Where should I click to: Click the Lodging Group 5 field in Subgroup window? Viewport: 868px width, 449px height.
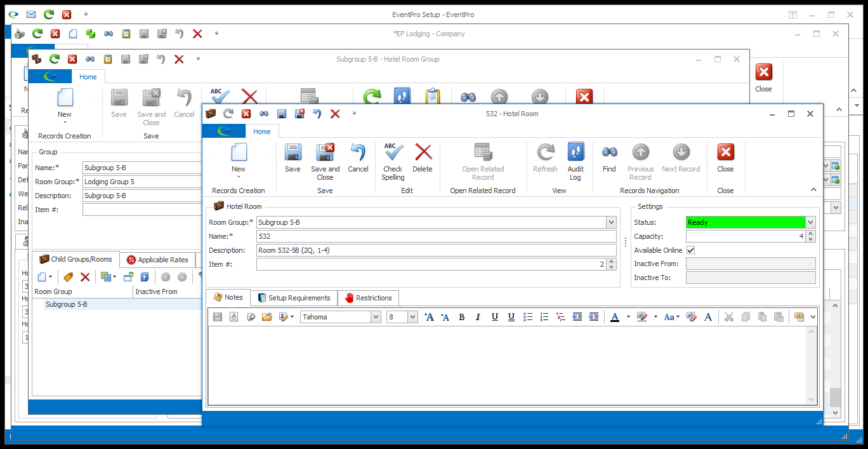(142, 182)
